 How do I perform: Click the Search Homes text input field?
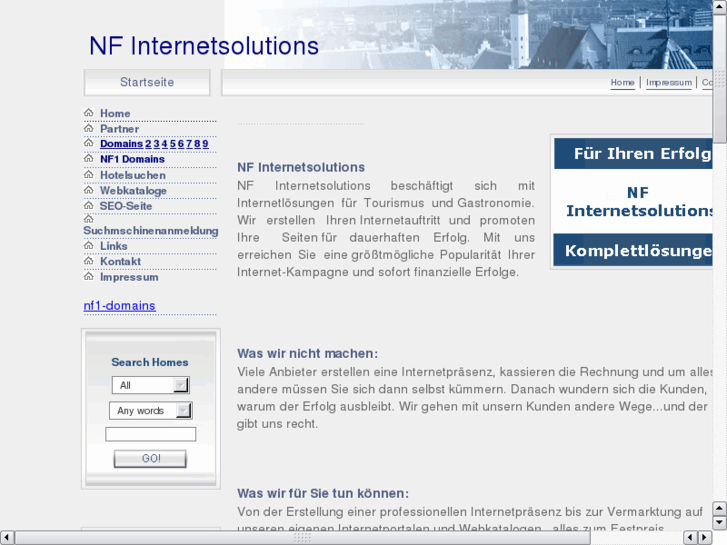151,434
